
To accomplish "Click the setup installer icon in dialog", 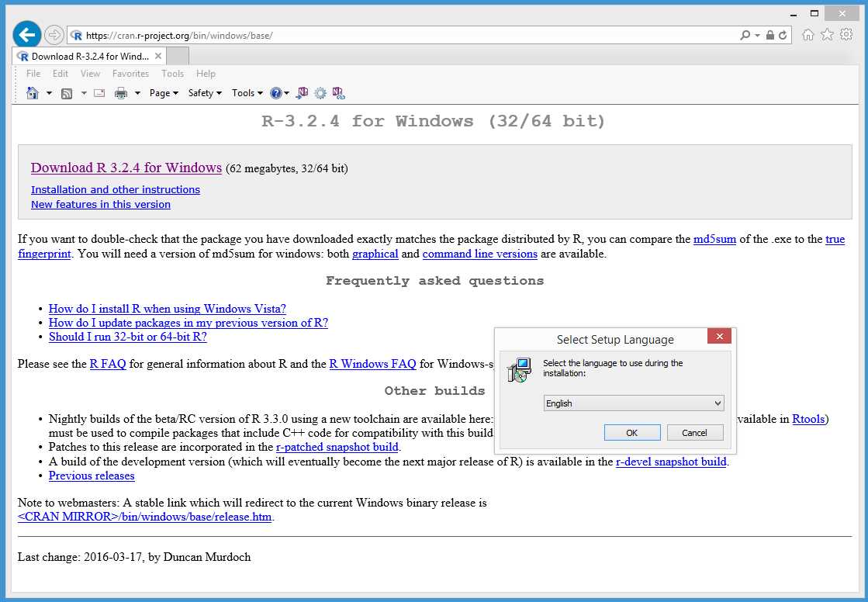I will [x=519, y=370].
